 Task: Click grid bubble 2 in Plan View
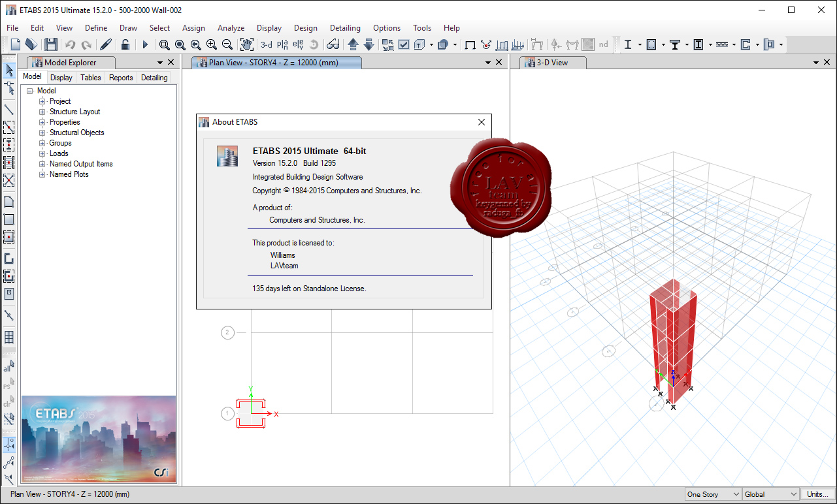click(227, 333)
